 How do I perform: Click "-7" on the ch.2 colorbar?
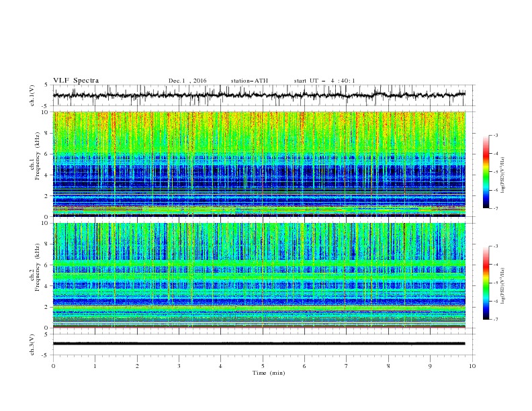[x=495, y=319]
